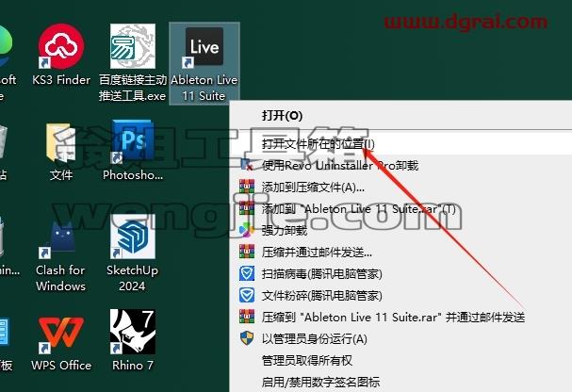Viewport: 572px width, 392px height.
Task: Choose 管理员取得所有权 menu entry
Action: tap(400, 361)
